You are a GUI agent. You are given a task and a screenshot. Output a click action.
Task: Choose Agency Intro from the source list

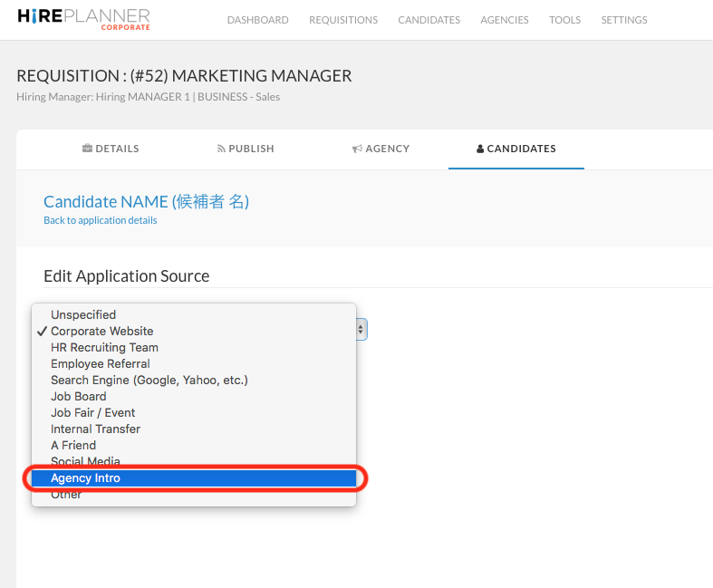(x=85, y=478)
